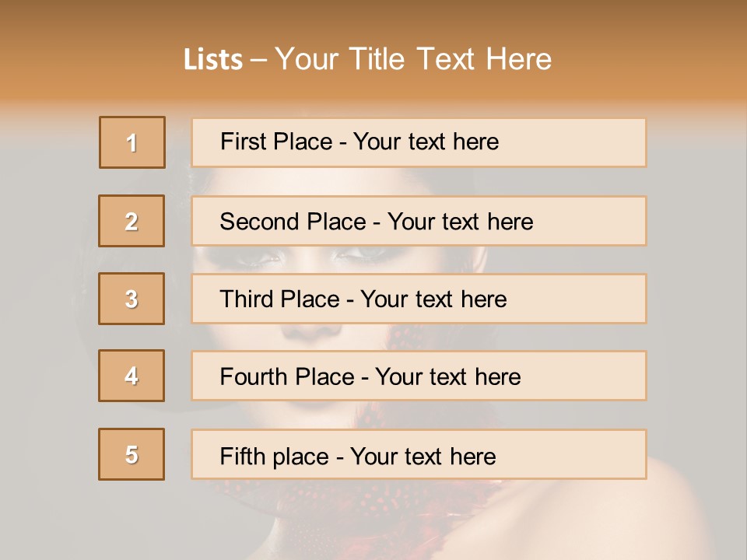Select the number 4 box
Viewport: 747px width, 560px height.
click(132, 376)
